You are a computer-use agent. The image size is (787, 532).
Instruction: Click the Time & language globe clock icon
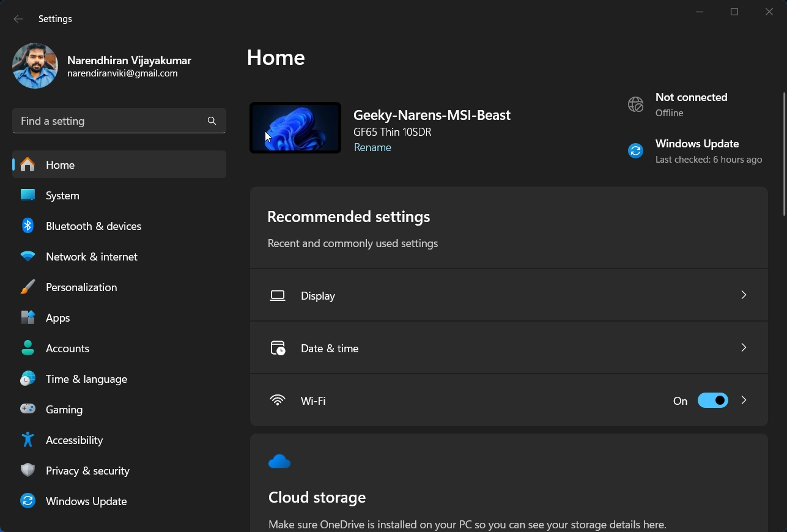28,379
